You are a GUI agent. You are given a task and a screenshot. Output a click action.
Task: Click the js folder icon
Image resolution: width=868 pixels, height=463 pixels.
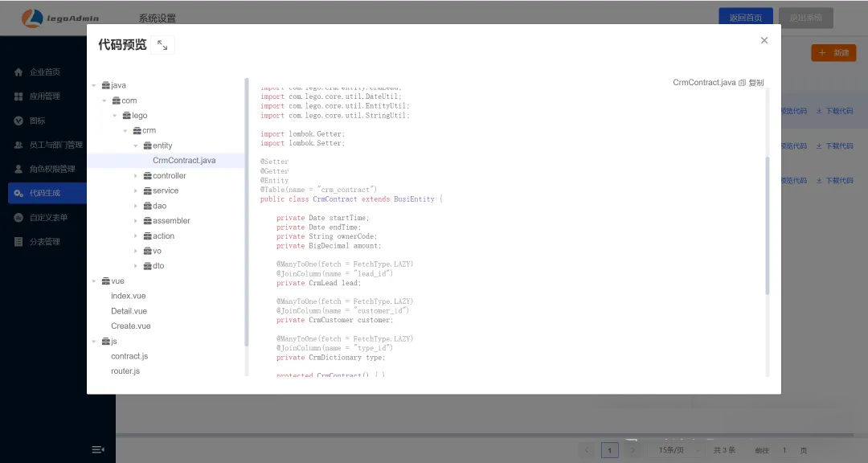click(105, 342)
